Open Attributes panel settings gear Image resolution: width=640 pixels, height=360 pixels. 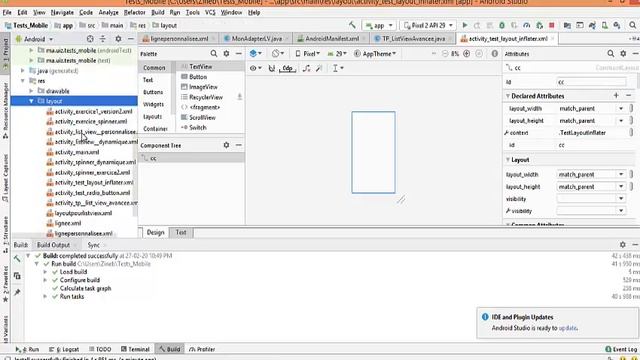[623, 53]
